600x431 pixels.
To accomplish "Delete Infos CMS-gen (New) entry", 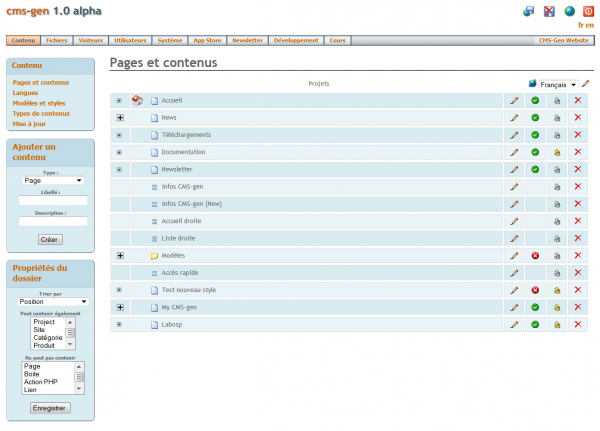I will coord(578,204).
